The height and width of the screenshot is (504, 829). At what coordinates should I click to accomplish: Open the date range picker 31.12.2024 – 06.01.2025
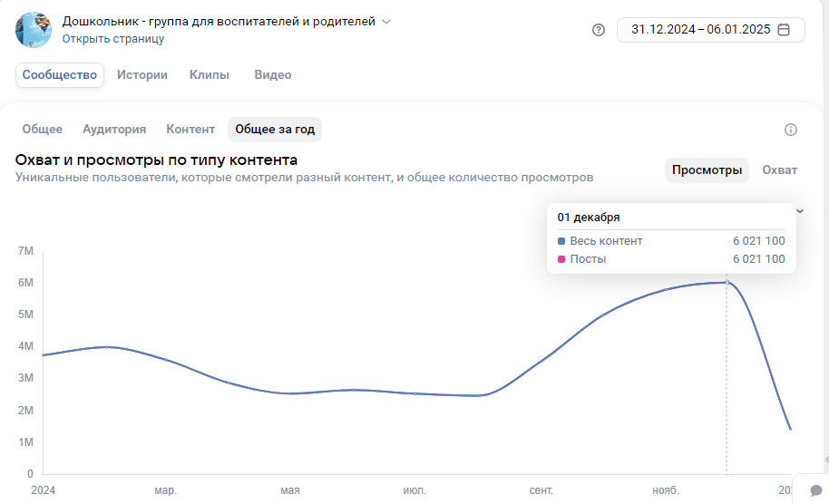pos(710,30)
